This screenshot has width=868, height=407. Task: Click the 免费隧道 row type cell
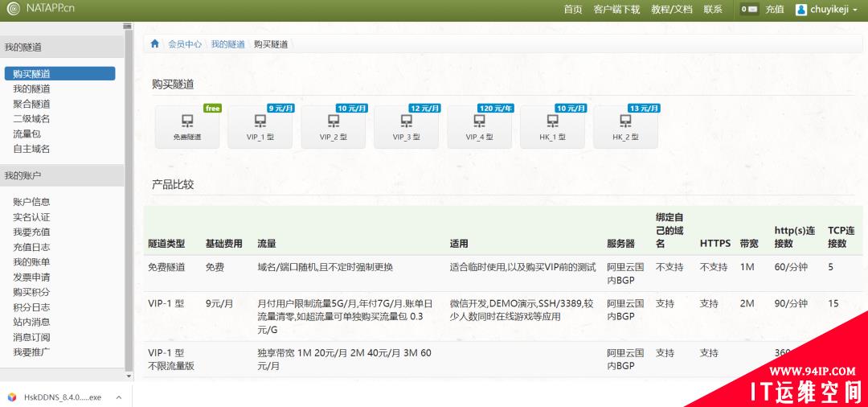tap(166, 267)
